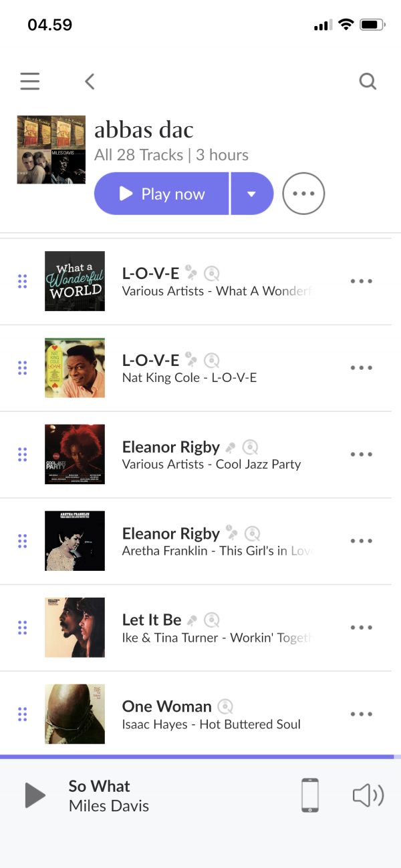The height and width of the screenshot is (868, 401).
Task: Click the lyrics microphone icon beside Let It Be
Action: [x=192, y=620]
